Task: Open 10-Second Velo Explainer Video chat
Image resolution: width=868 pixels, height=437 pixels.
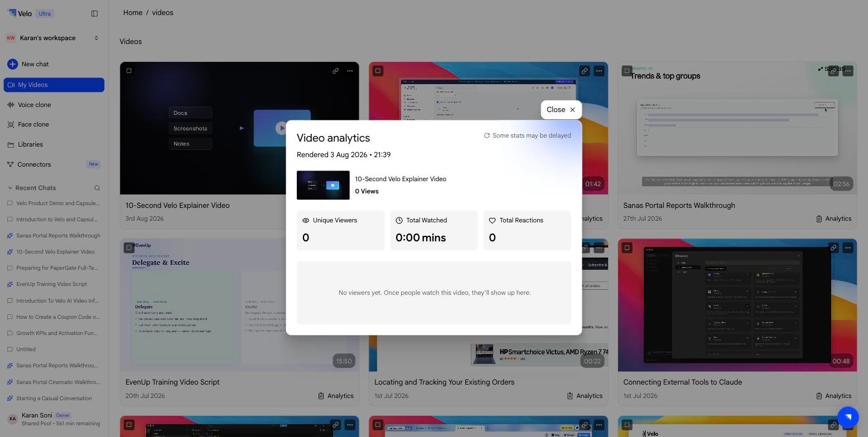Action: [x=54, y=252]
